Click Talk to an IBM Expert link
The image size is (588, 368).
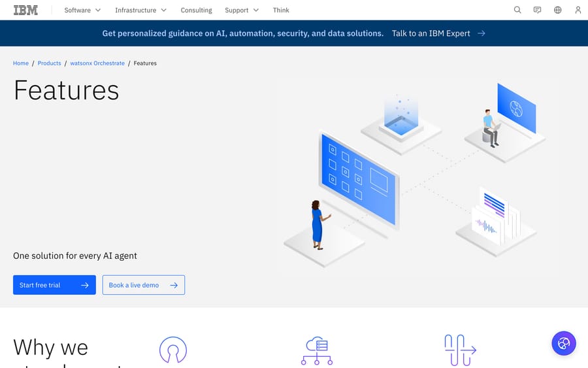(x=431, y=33)
